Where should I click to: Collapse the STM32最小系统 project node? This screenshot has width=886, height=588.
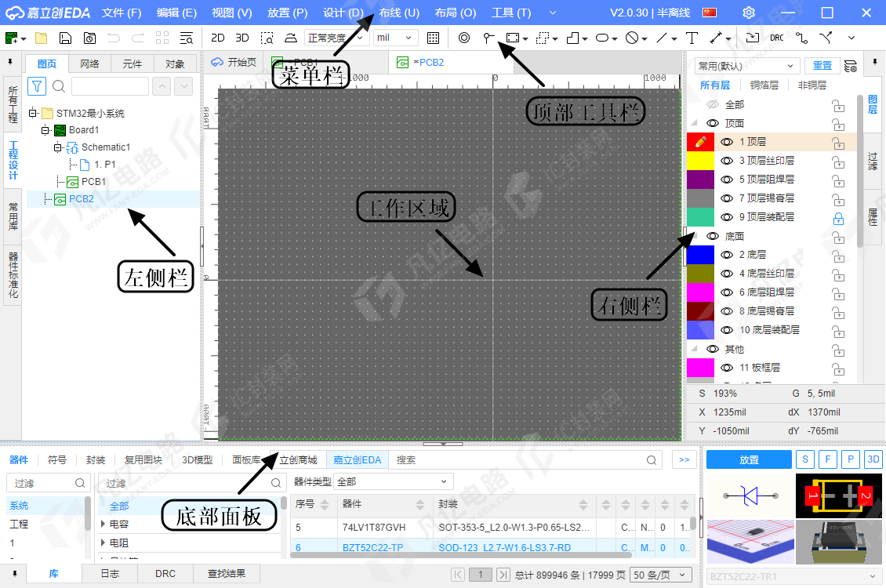[x=33, y=113]
